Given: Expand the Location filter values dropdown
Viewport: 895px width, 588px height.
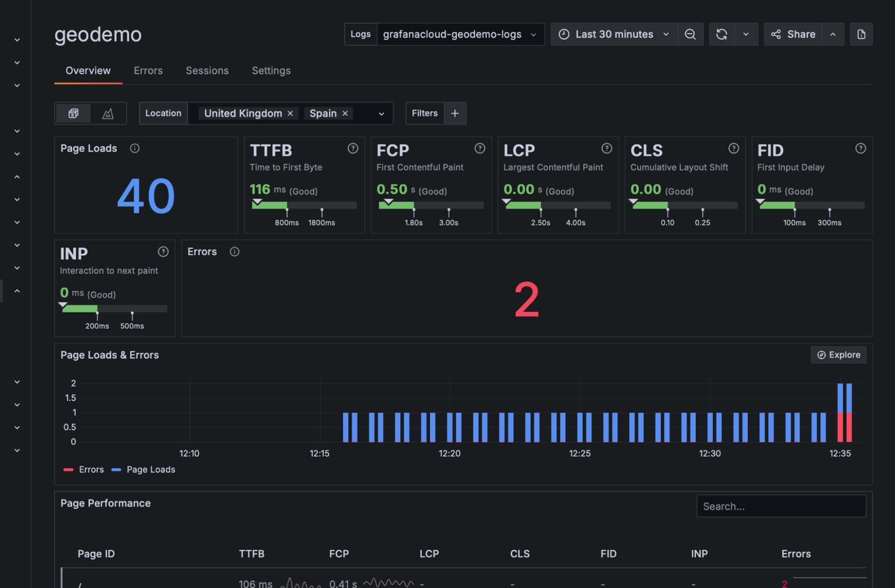Looking at the screenshot, I should [381, 113].
